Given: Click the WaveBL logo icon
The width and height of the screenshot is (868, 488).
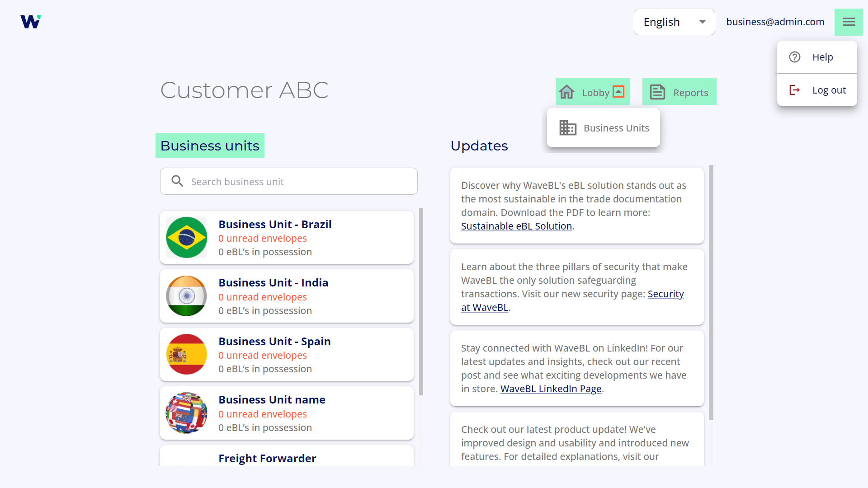Looking at the screenshot, I should click(30, 22).
